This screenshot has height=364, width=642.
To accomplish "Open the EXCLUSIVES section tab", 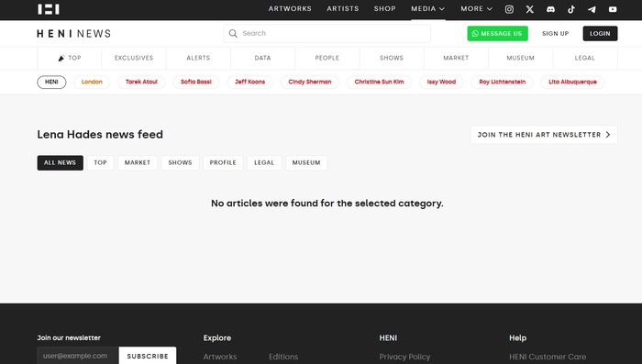I will pyautogui.click(x=134, y=58).
